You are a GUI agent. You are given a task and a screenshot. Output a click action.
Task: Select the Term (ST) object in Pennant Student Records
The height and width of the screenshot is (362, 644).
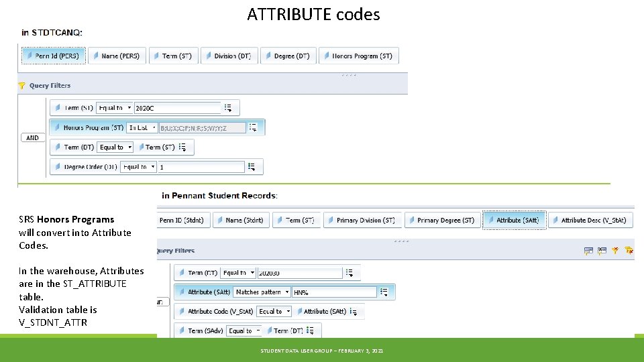point(296,220)
